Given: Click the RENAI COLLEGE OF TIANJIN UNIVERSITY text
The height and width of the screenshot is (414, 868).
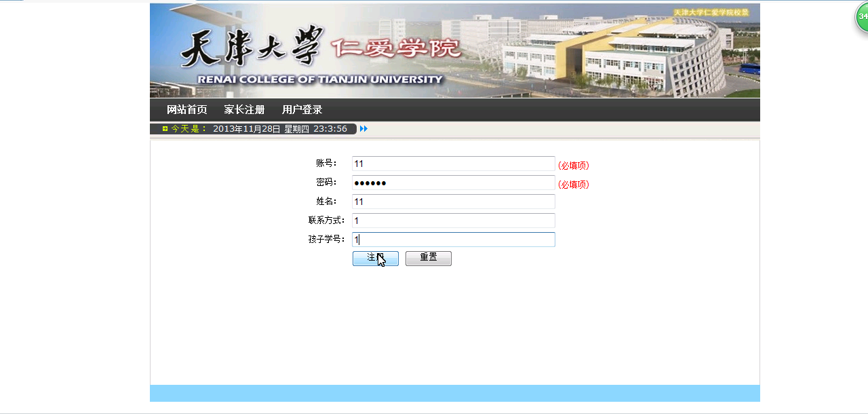Looking at the screenshot, I should (x=320, y=79).
